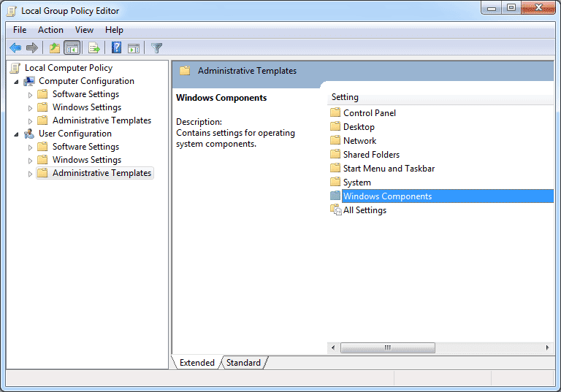561x392 pixels.
Task: Select Administrative Templates under User Configuration
Action: (x=102, y=173)
